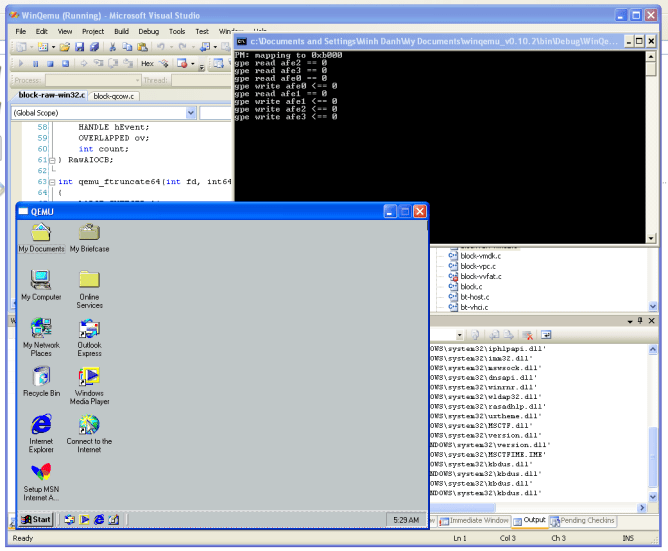This screenshot has width=668, height=551.
Task: Open the debug toolbar options chevron
Action: (202, 66)
